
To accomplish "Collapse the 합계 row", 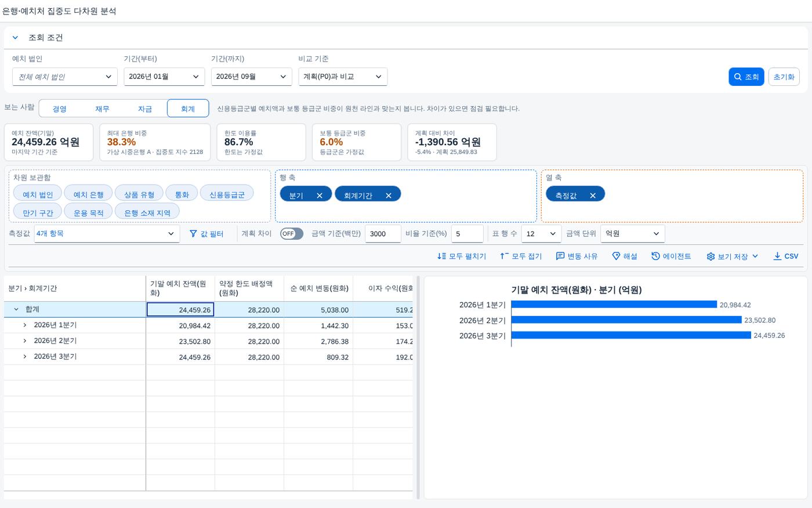I will pos(16,309).
